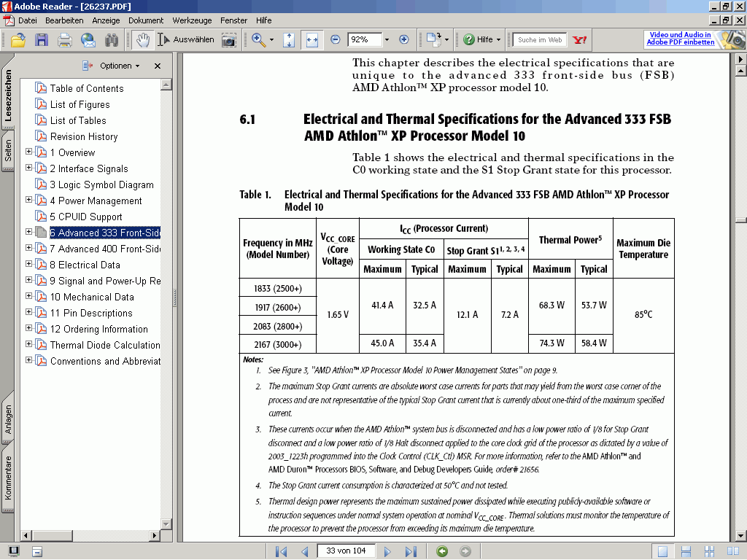Screen dimensions: 747x560
Task: Click the Open file folder icon
Action: (18, 40)
